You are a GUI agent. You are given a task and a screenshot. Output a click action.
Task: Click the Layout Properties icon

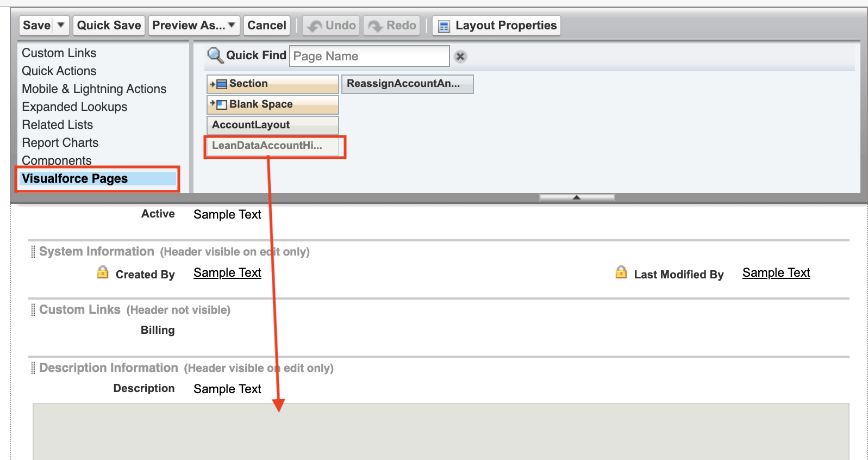point(444,26)
